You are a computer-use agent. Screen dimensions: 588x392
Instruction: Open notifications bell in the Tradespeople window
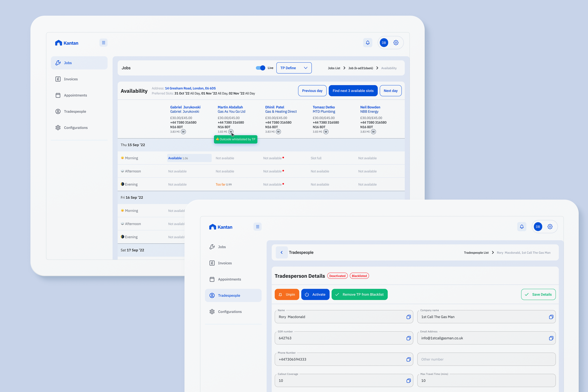(x=522, y=227)
